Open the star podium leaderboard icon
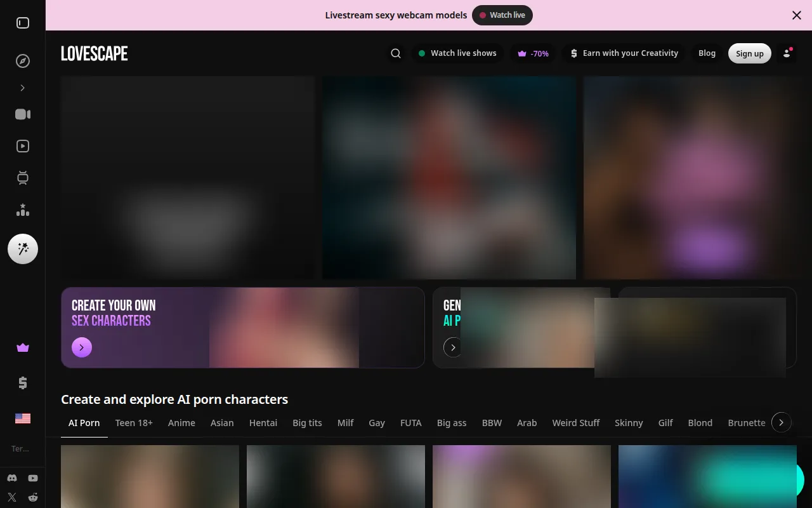Image resolution: width=812 pixels, height=508 pixels. pos(23,210)
